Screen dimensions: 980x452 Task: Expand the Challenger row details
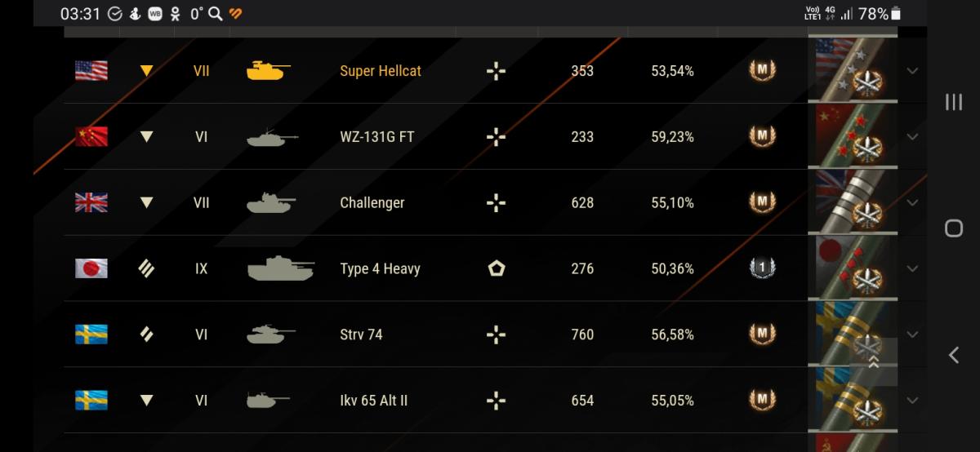pyautogui.click(x=912, y=202)
